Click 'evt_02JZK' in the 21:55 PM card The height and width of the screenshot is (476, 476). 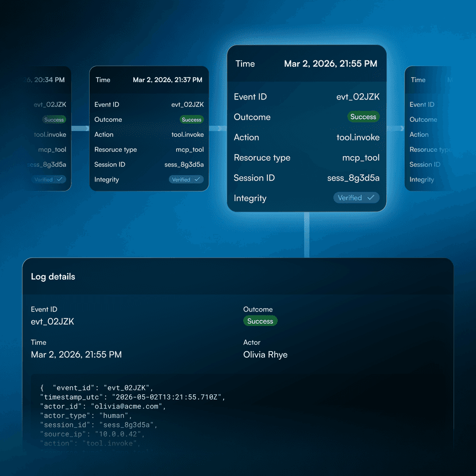coord(358,97)
